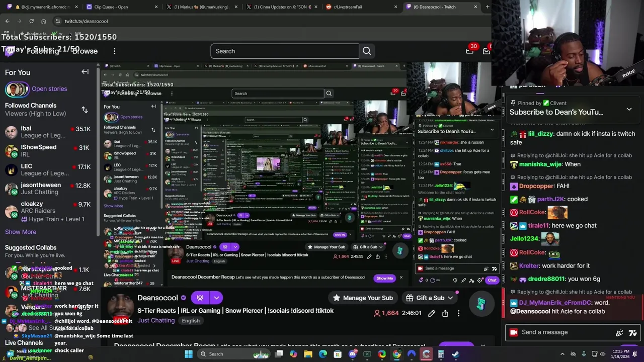
Task: Open File Explorer from the taskbar
Action: pyautogui.click(x=308, y=354)
